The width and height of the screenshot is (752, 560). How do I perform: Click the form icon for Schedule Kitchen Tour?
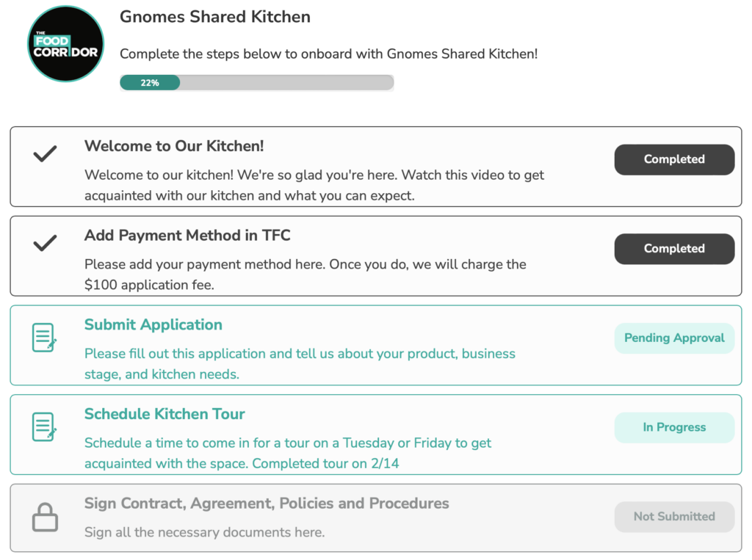(45, 426)
